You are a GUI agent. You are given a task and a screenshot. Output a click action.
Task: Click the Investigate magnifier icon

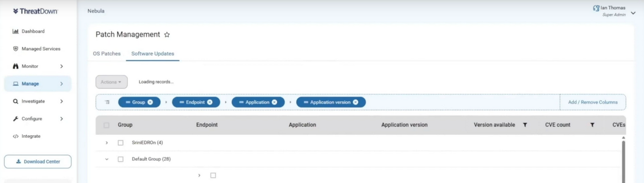pos(16,102)
